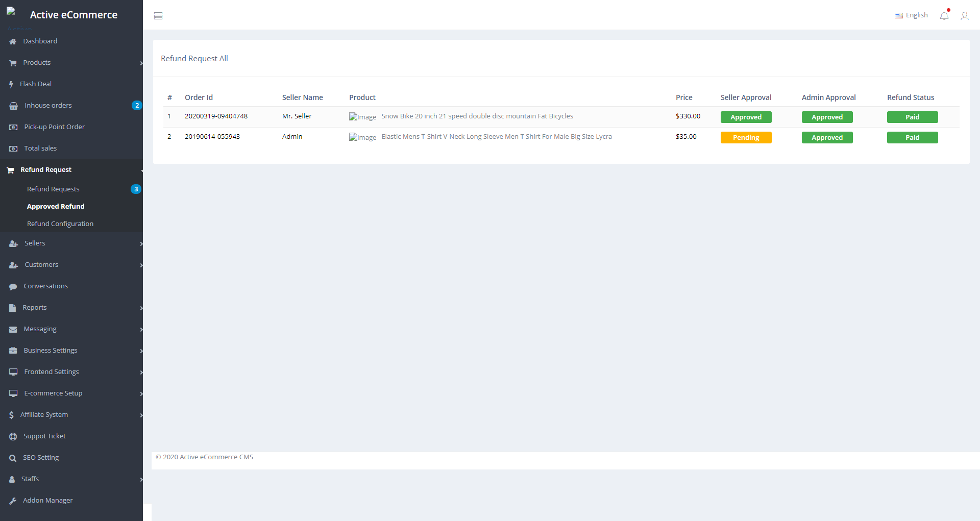980x521 pixels.
Task: Click the user profile icon
Action: pyautogui.click(x=964, y=16)
